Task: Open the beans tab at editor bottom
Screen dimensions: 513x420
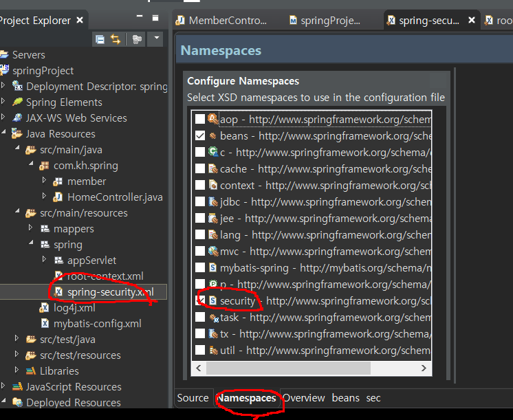Action: [345, 398]
